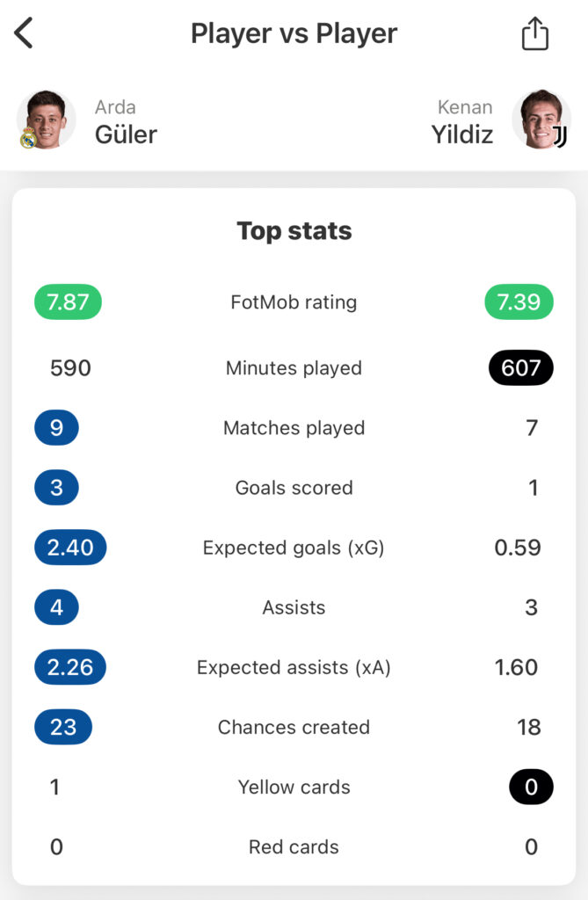588x900 pixels.
Task: Tap Güler's 3 goals scored pill
Action: click(x=56, y=488)
